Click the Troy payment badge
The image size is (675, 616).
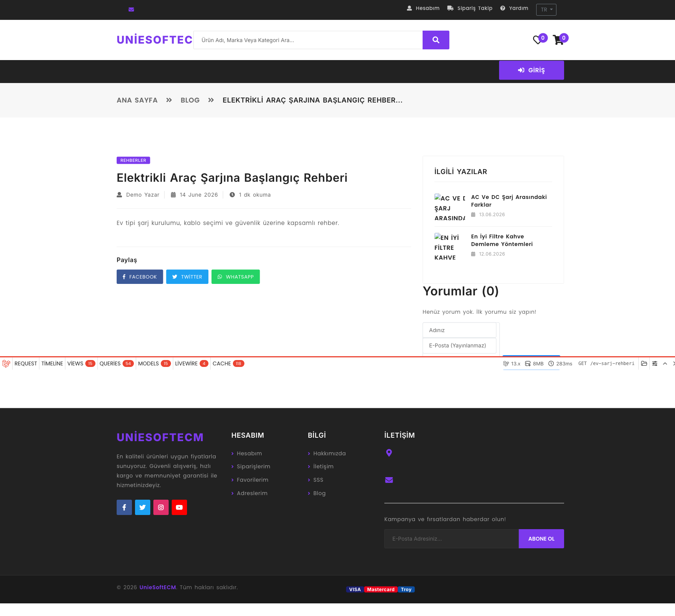click(x=406, y=590)
